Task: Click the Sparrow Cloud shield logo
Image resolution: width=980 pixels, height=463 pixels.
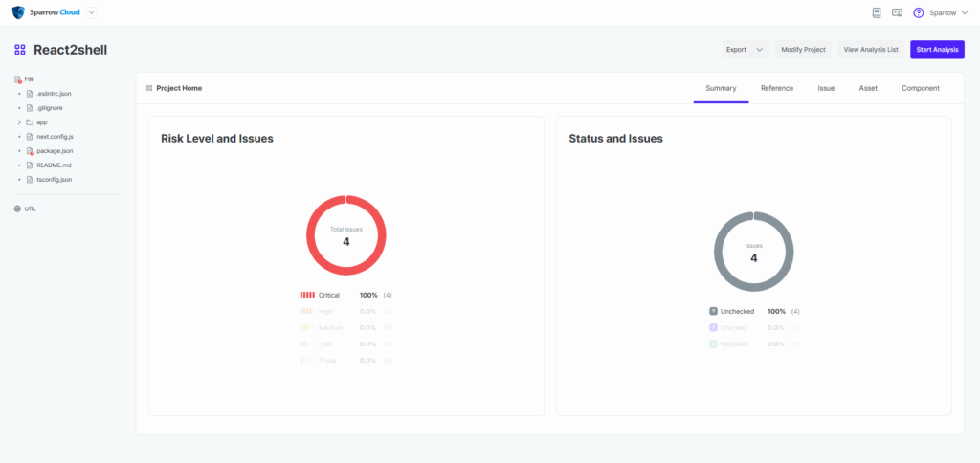Action: coord(18,12)
